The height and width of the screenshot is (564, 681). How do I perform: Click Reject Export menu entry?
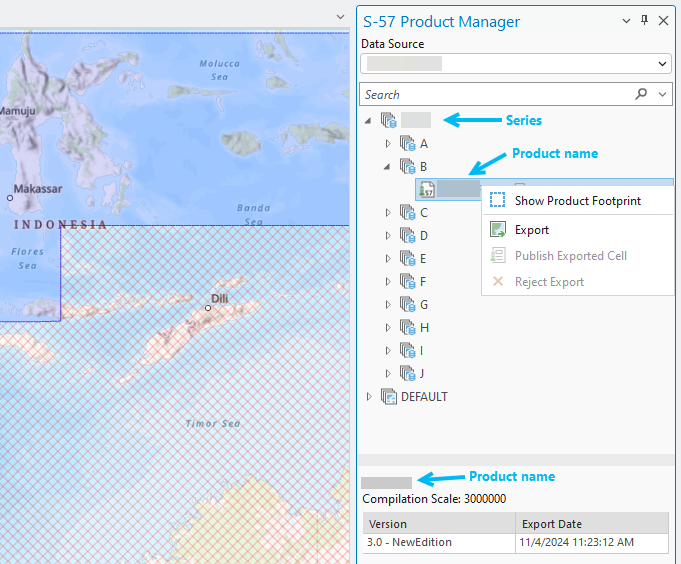(578, 282)
